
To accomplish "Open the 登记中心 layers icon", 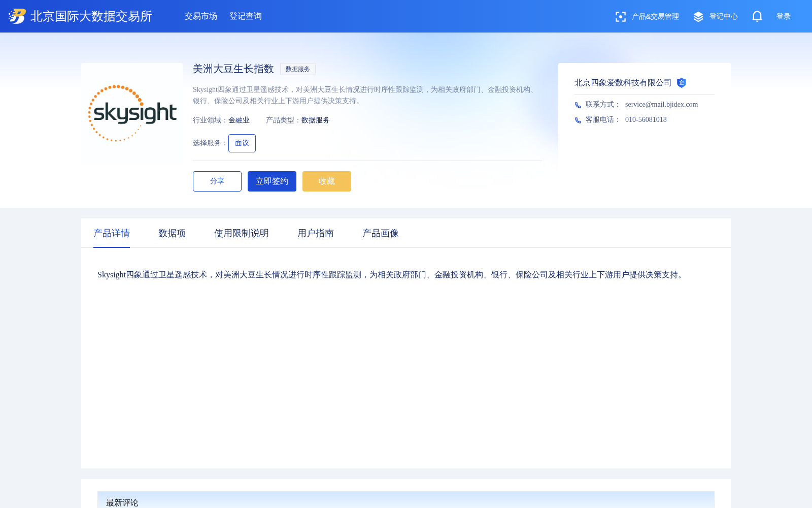I will coord(698,17).
